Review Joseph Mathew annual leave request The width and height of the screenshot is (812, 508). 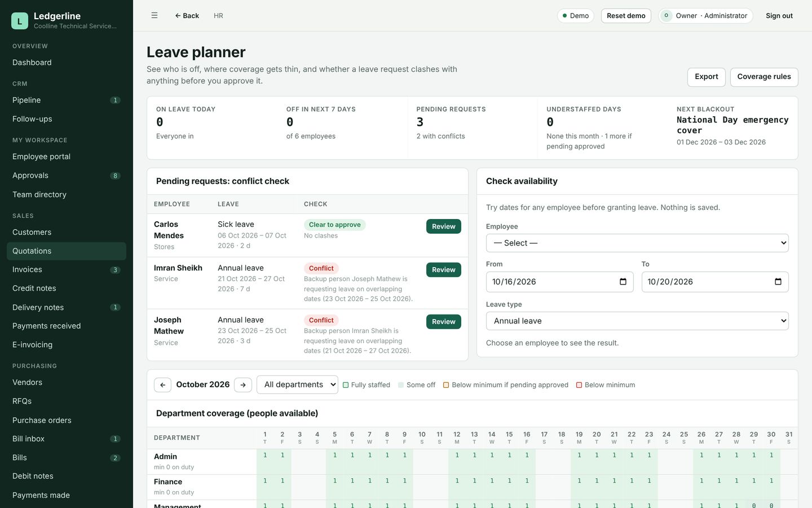[x=444, y=322]
